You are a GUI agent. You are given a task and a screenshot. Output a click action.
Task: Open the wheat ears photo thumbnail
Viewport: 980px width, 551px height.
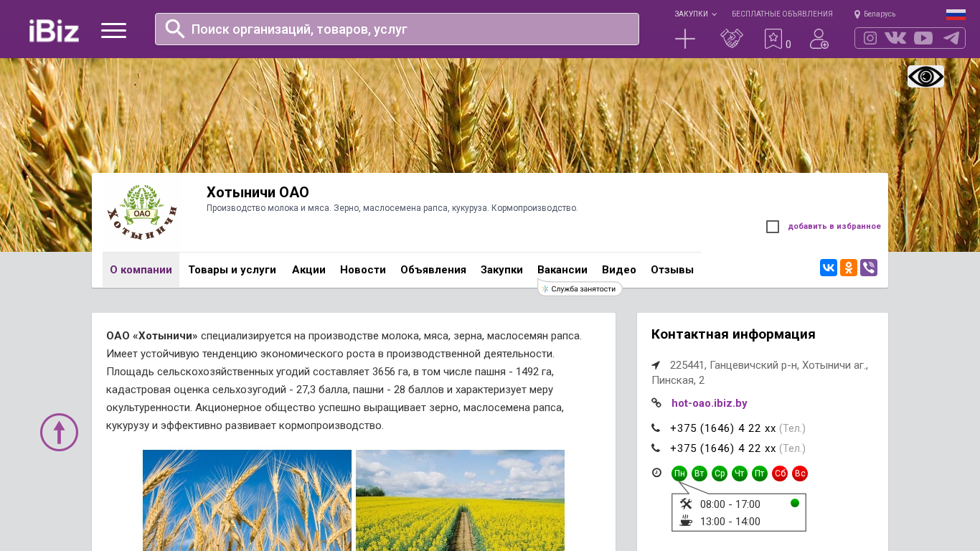click(247, 500)
